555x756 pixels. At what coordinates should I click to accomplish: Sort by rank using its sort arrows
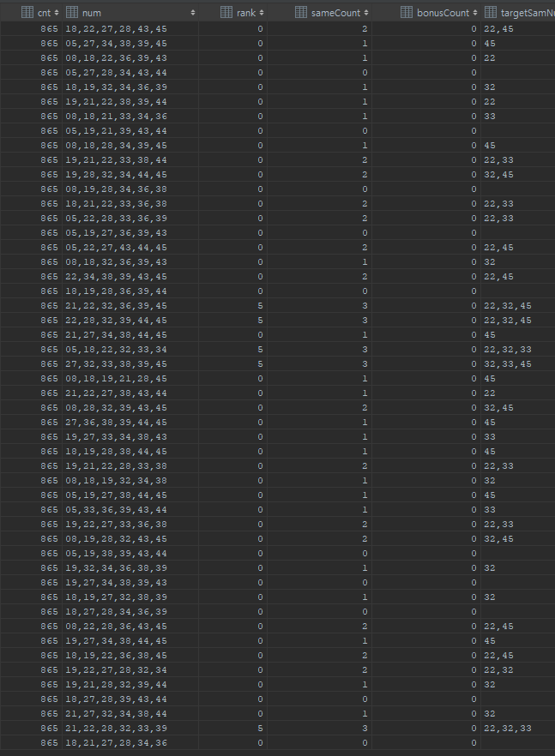coord(261,13)
